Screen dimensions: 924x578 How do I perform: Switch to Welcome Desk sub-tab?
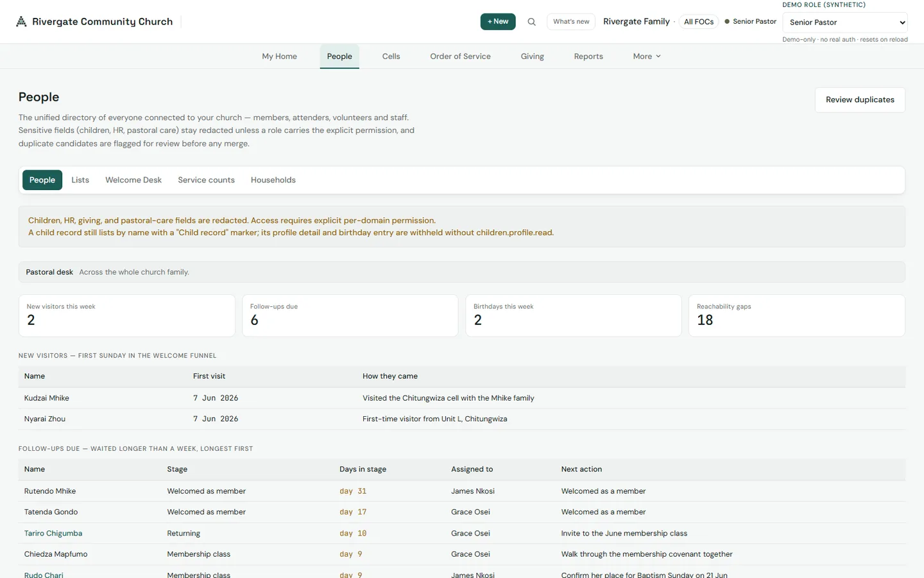pos(133,180)
